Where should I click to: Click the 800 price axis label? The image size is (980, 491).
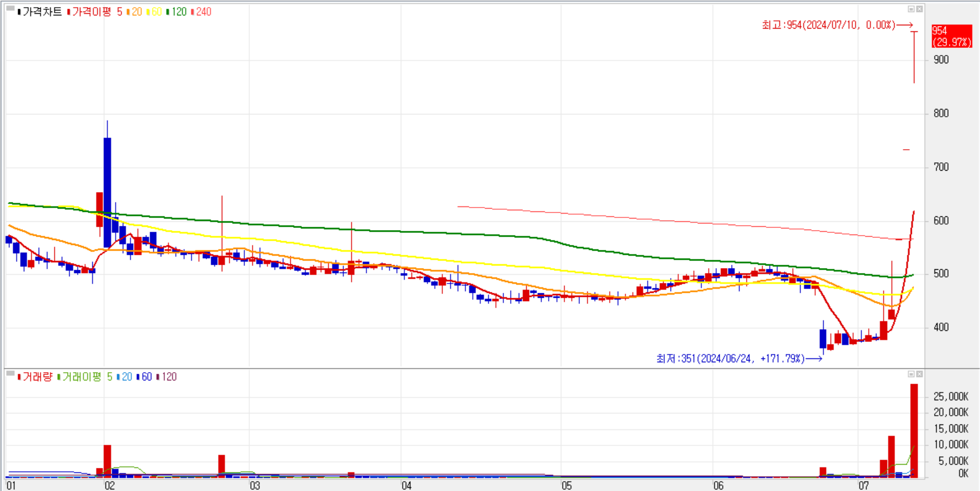(x=941, y=113)
